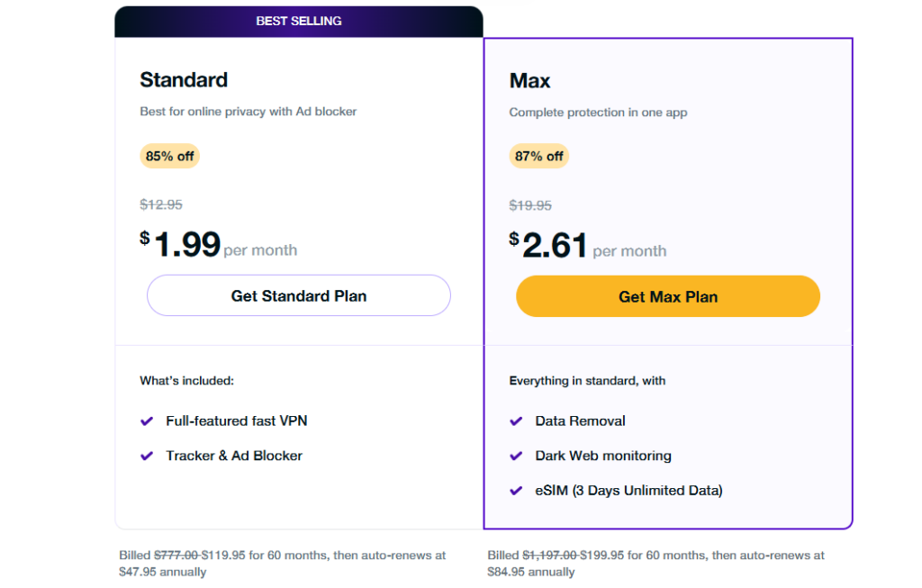Click the Full-featured fast VPN text
Viewport: 922px width, 588px height.
coord(236,421)
